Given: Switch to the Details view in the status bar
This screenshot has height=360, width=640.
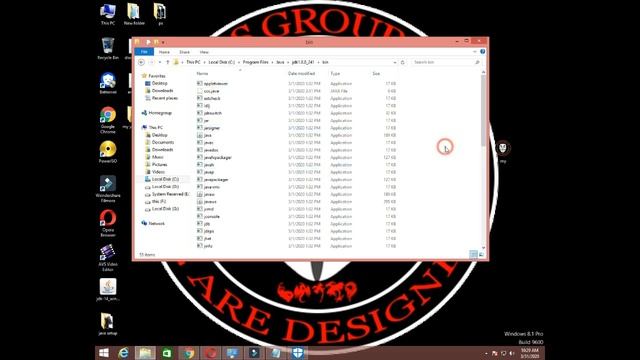Looking at the screenshot, I should point(473,255).
